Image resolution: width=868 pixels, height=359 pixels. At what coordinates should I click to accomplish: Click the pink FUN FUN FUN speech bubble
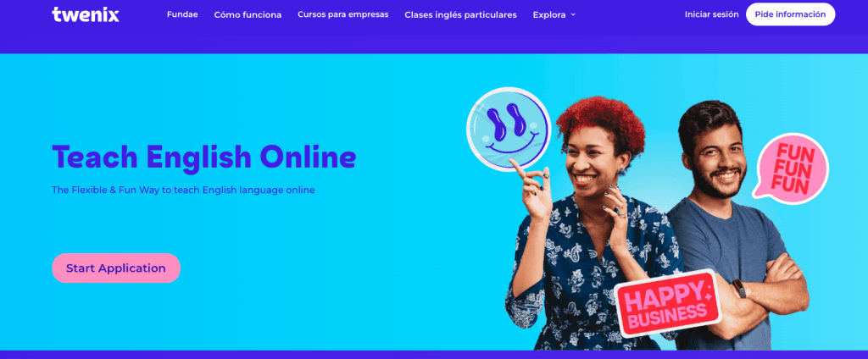click(790, 168)
